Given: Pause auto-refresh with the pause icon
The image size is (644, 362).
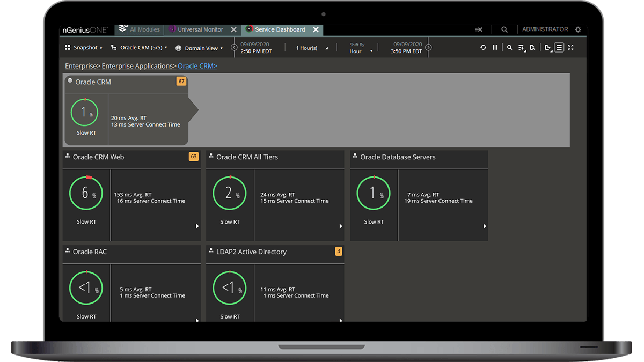Looking at the screenshot, I should pyautogui.click(x=495, y=48).
